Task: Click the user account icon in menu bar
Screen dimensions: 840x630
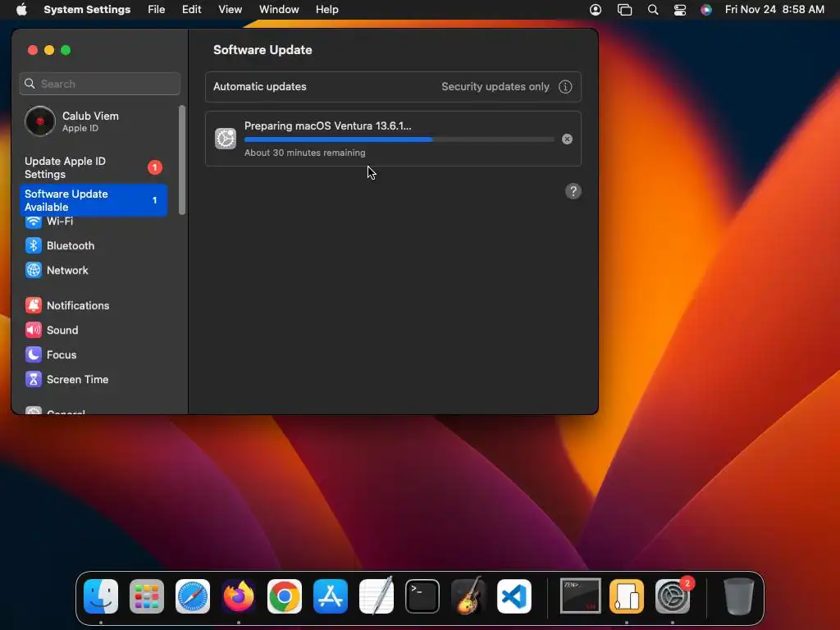Action: 596,10
